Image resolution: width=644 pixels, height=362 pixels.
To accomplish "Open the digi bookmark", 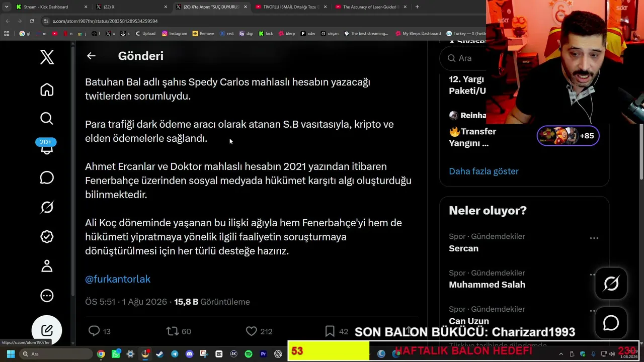I will click(x=246, y=34).
